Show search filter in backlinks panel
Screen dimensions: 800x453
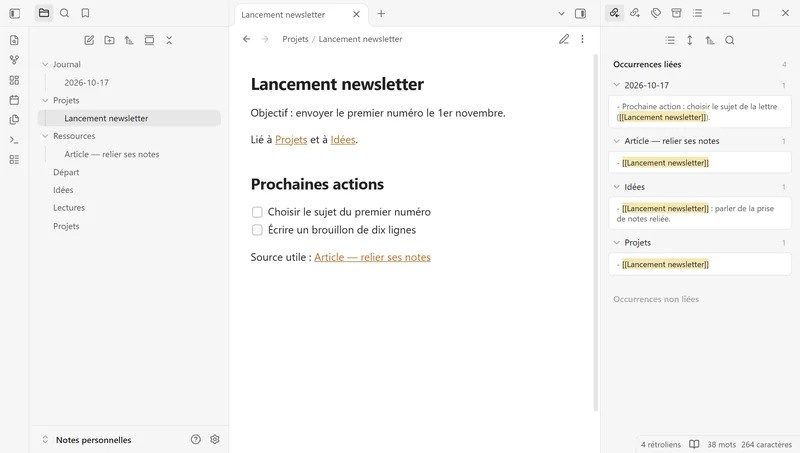pos(730,40)
